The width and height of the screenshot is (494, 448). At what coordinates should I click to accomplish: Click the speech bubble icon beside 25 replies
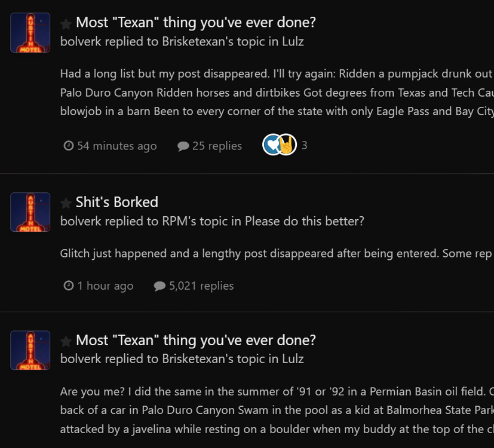(183, 146)
